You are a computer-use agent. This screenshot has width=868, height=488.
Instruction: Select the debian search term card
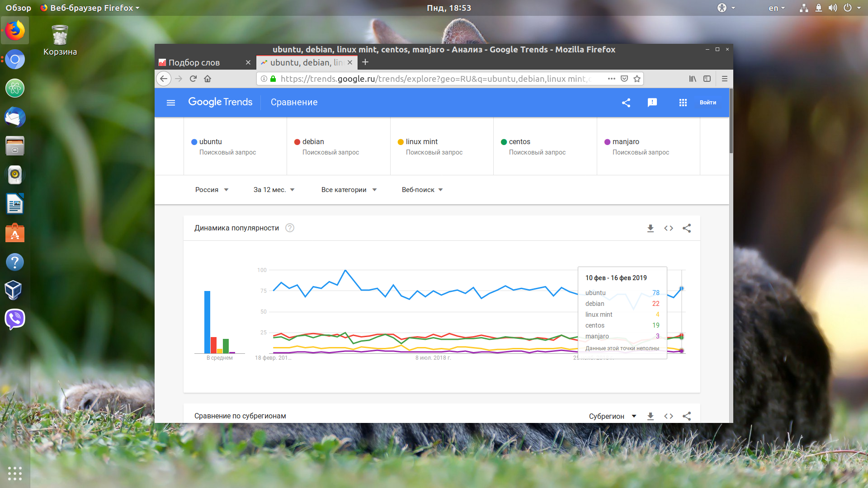339,146
